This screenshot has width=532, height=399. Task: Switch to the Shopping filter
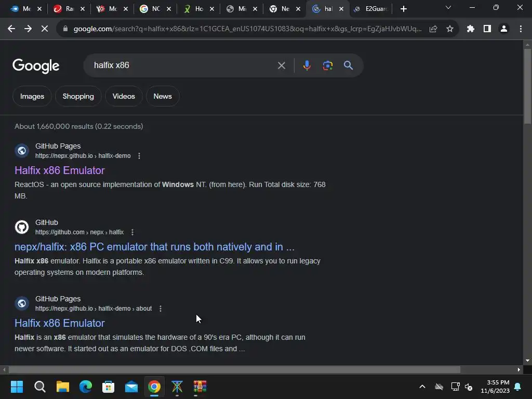pos(78,96)
